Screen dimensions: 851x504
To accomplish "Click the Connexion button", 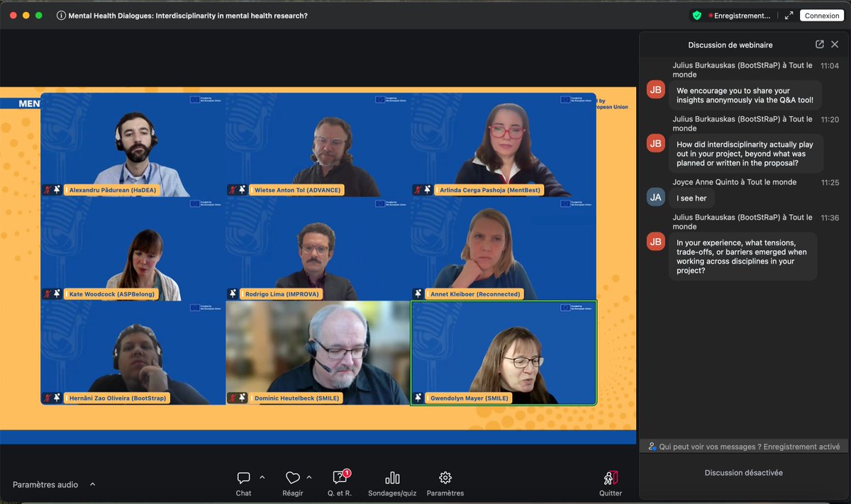I will coord(822,16).
